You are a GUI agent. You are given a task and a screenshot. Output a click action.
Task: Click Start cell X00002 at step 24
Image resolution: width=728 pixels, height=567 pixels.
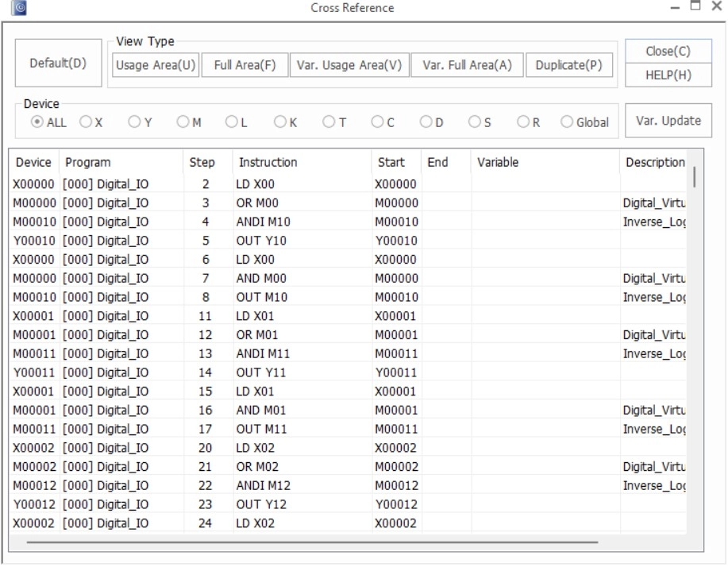coord(395,523)
